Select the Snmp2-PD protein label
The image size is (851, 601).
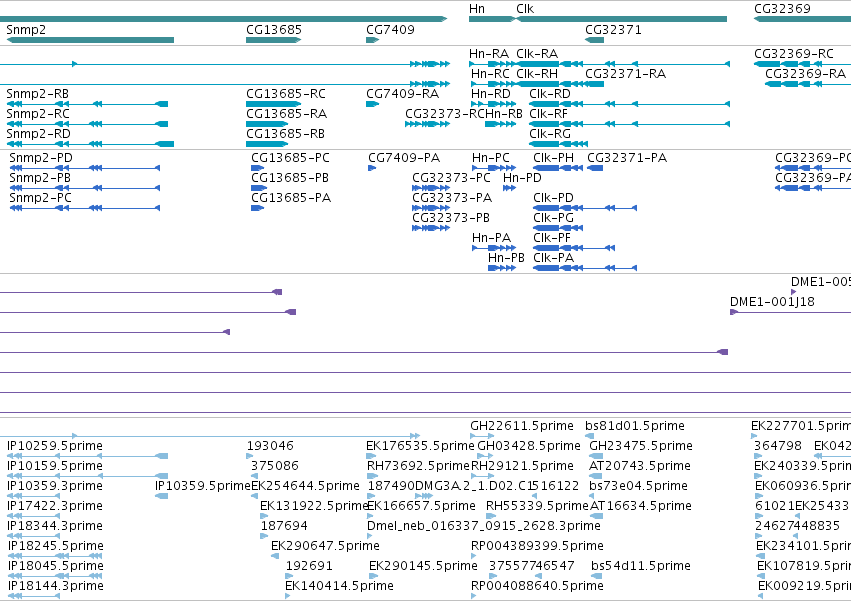(41, 158)
